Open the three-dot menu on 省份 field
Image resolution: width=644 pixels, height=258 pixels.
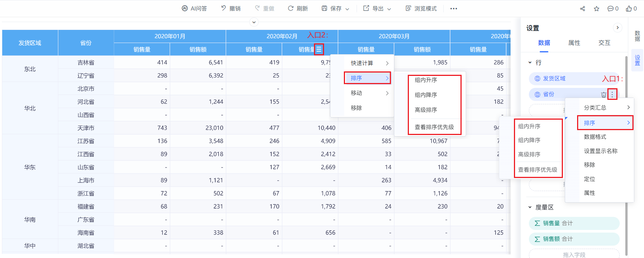click(612, 94)
